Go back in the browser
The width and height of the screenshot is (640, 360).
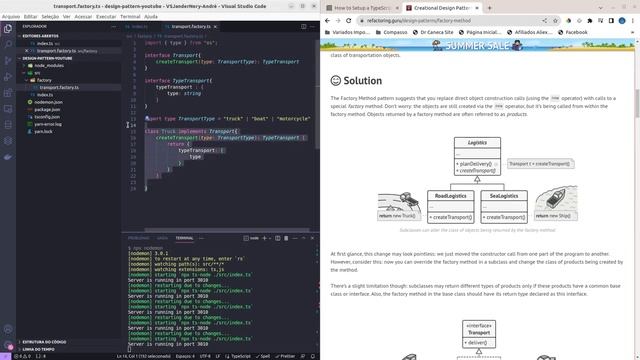pos(327,20)
